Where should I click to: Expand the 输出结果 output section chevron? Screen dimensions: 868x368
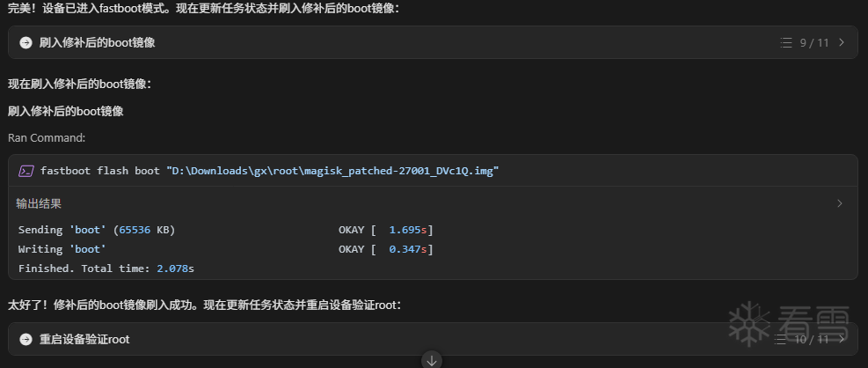[839, 203]
